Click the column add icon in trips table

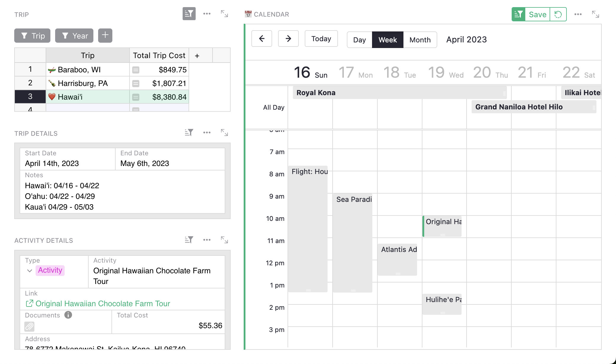197,55
